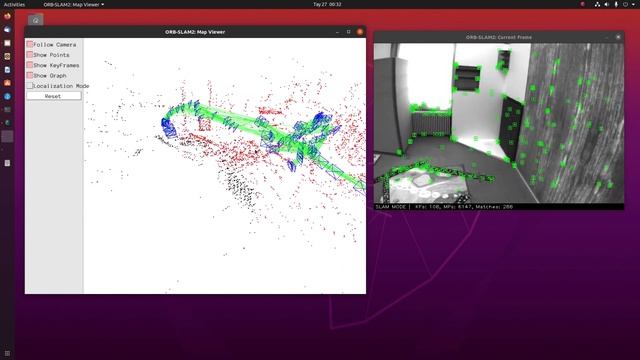Screen dimensions: 640x360
Task: Open the Help dock icon
Action: coord(7,97)
